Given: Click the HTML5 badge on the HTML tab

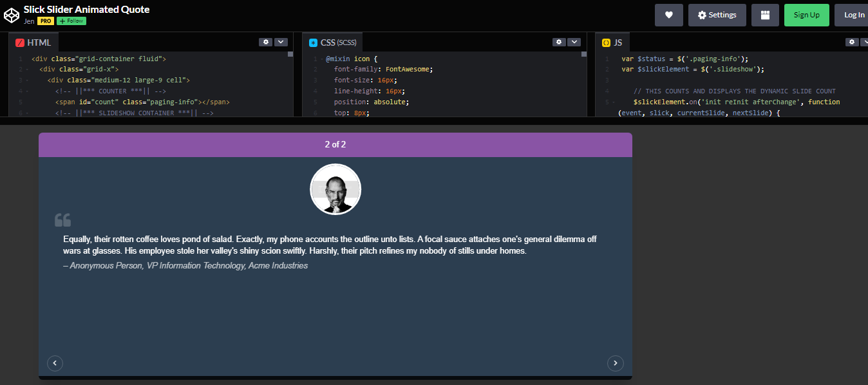Looking at the screenshot, I should pos(19,41).
